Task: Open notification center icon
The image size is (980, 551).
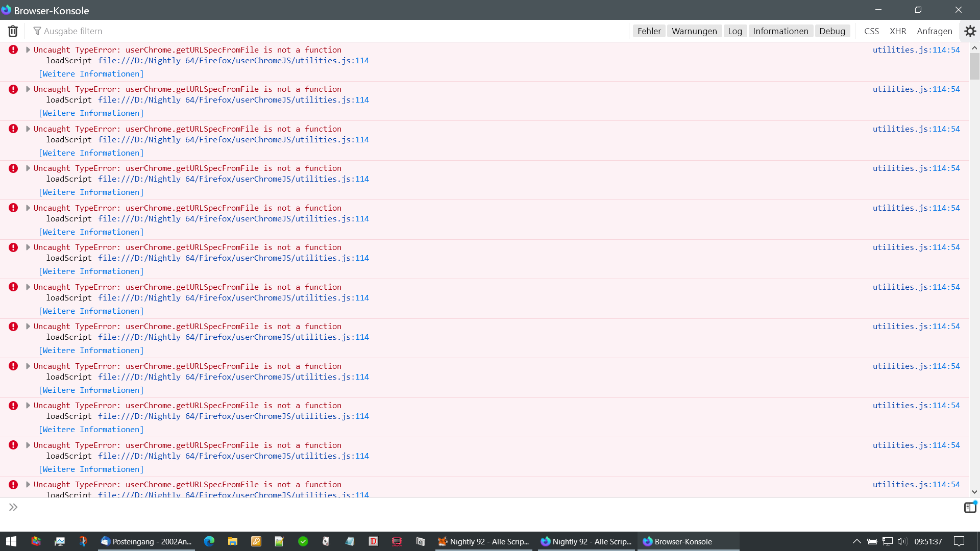Action: (959, 541)
